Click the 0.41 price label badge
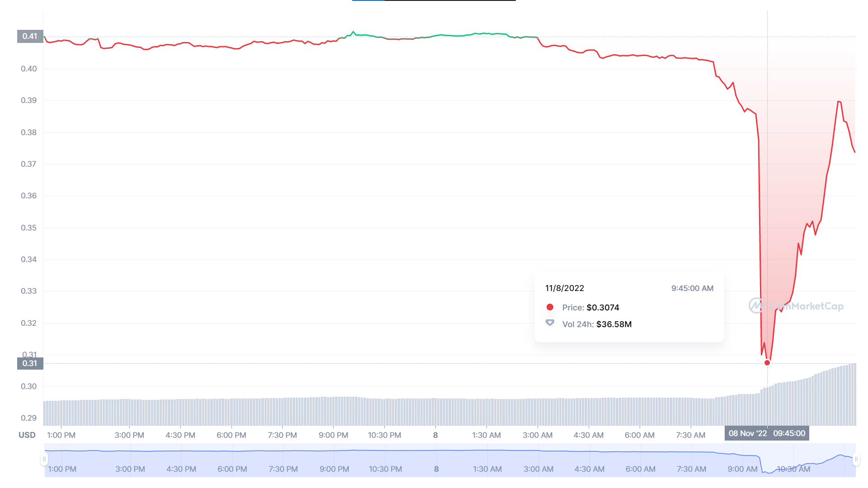This screenshot has width=868, height=488. pyautogui.click(x=30, y=36)
